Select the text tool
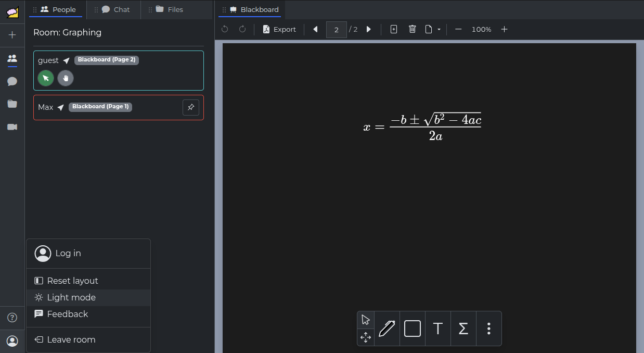Screen dimensions: 644x353 438,329
